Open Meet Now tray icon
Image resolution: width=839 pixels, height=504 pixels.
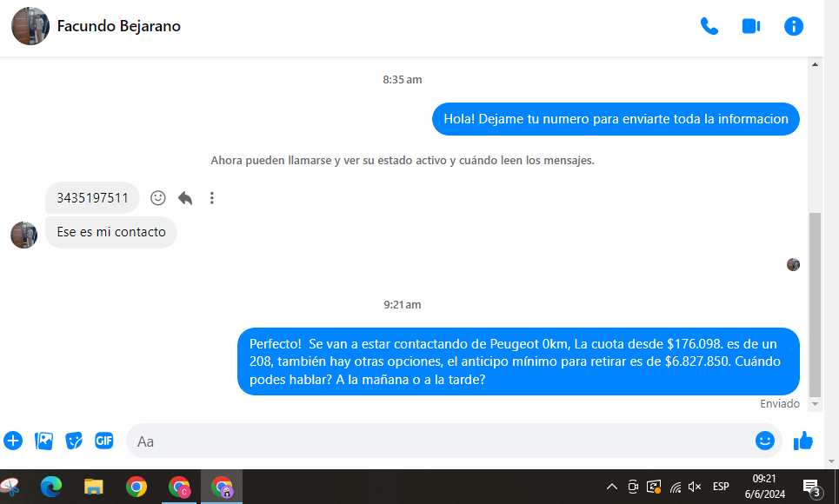click(633, 487)
